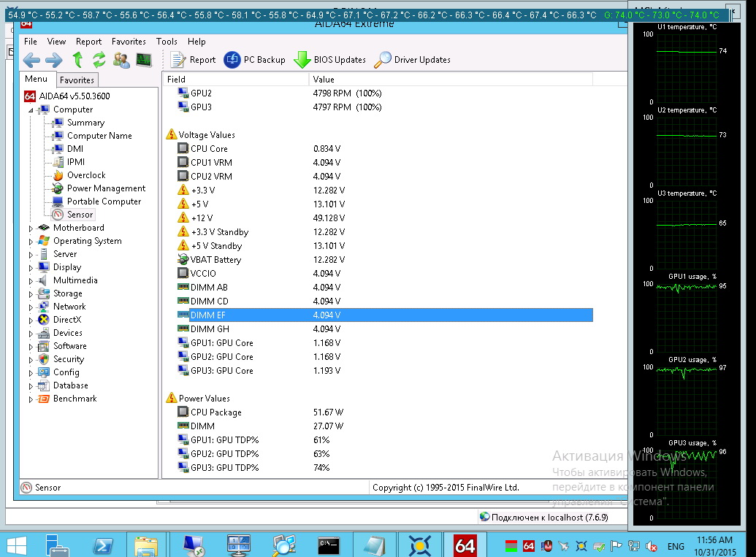Switch to the Favorites tab
Screen dimensions: 756x557
pos(77,80)
